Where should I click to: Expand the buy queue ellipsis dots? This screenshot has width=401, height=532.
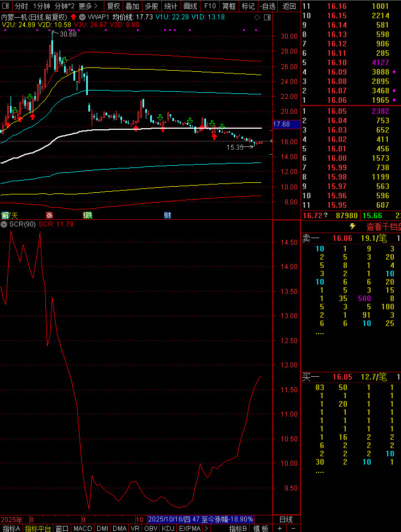[x=320, y=472]
